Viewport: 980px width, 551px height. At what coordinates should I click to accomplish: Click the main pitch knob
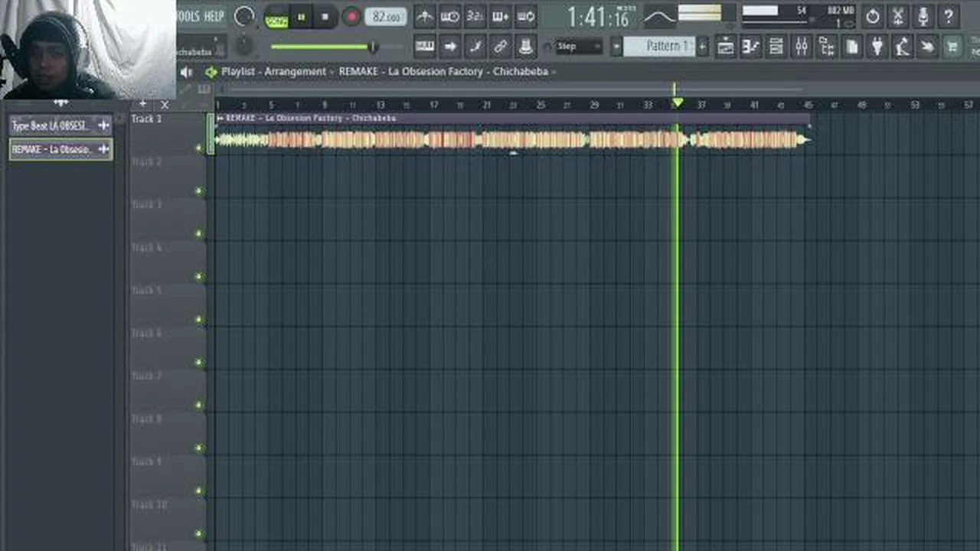point(244,46)
